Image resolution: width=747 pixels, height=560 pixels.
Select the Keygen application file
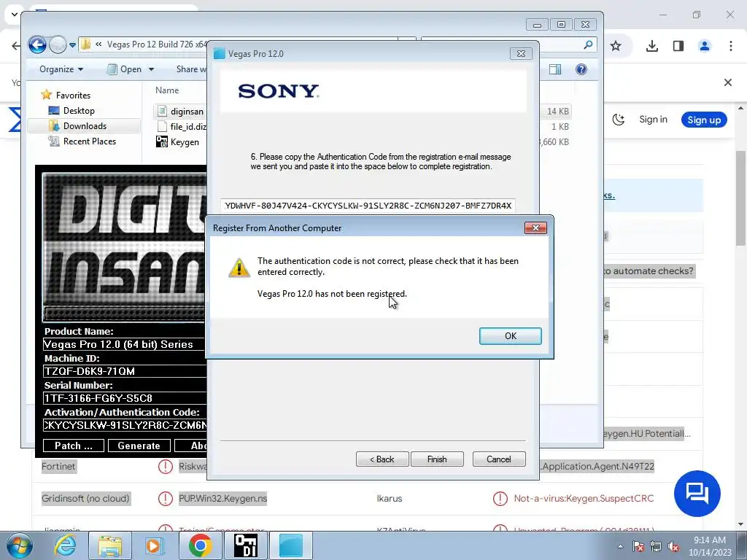tap(178, 142)
